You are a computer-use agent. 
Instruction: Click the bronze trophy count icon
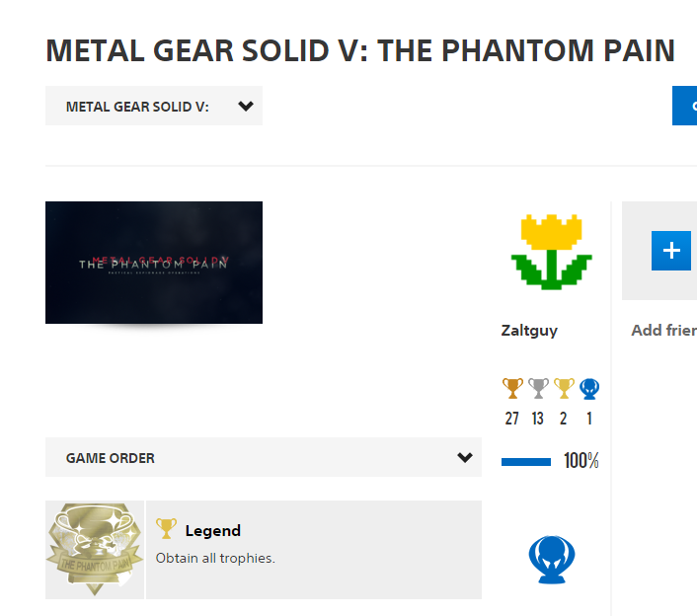pyautogui.click(x=511, y=389)
